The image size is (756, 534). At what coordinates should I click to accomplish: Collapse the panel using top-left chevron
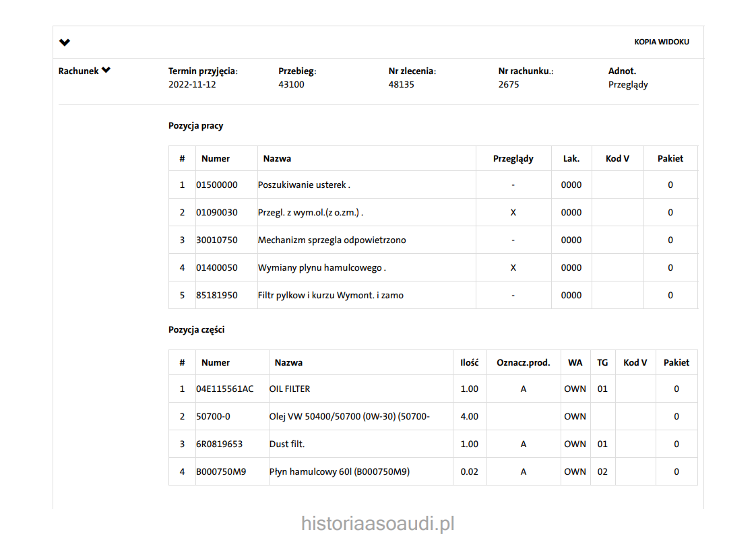coord(65,42)
